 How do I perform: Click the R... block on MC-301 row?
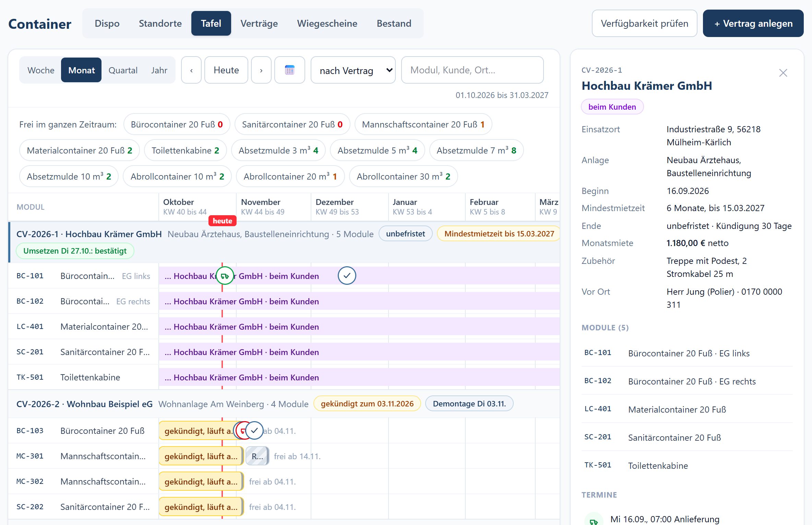point(258,456)
